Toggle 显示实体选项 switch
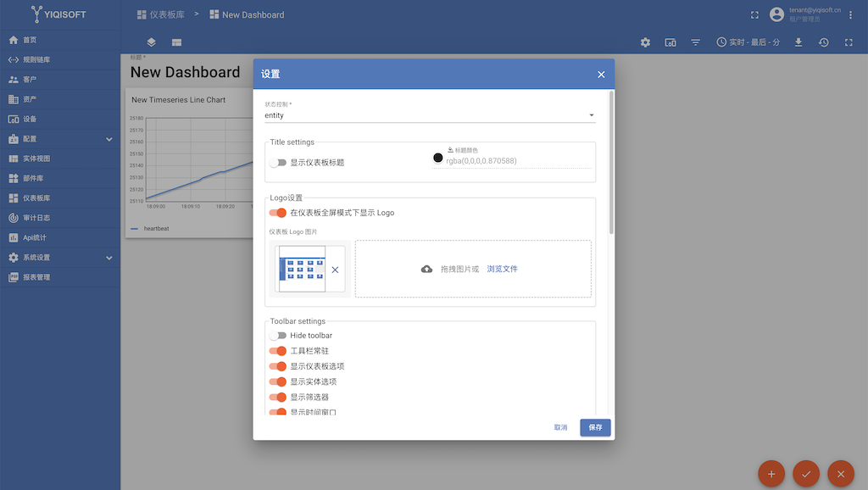The width and height of the screenshot is (868, 490). [277, 382]
